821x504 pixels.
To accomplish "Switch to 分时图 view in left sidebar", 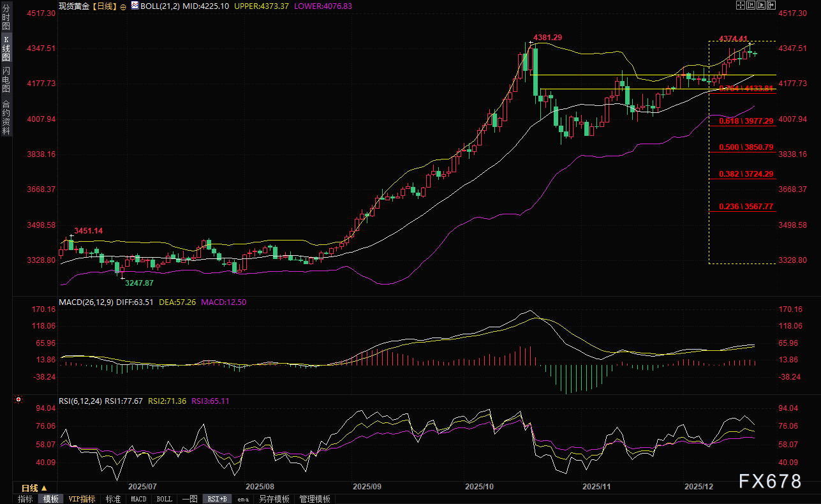I will (6, 17).
